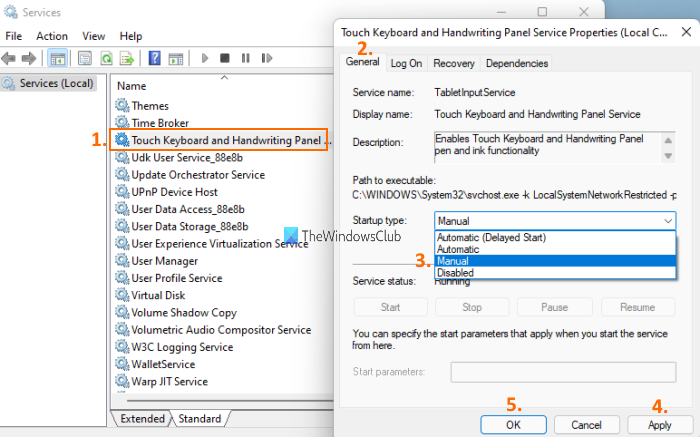Click the Start parameters input field
The height and width of the screenshot is (437, 700).
pyautogui.click(x=563, y=372)
